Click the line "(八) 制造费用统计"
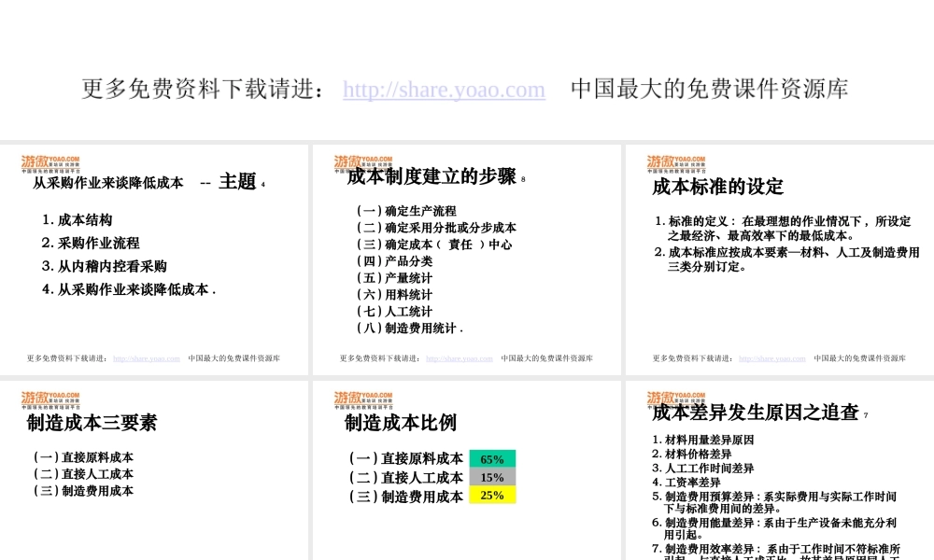934x560 pixels. 410,329
